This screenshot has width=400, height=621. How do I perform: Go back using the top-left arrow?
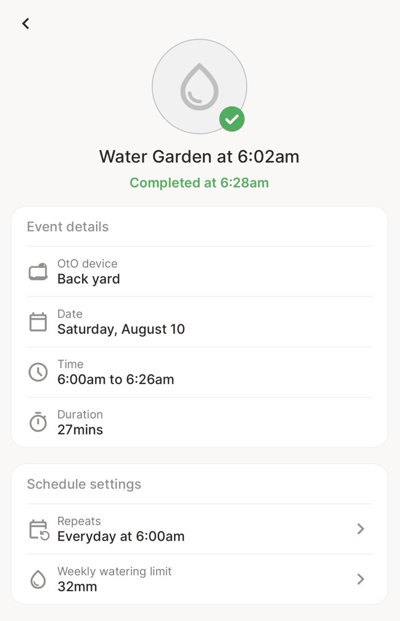[26, 24]
